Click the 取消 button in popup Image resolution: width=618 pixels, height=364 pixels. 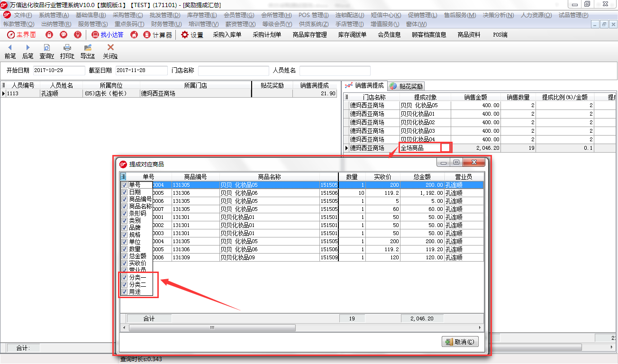tap(460, 342)
